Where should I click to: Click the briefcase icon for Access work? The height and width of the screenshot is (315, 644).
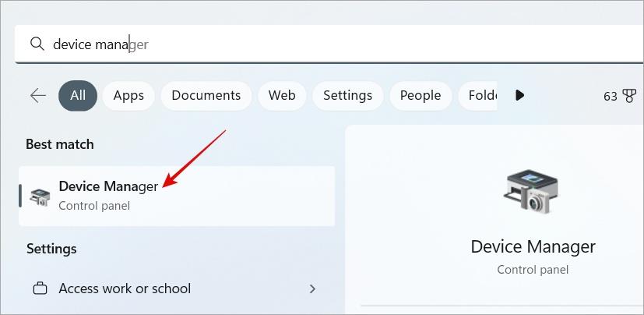40,288
